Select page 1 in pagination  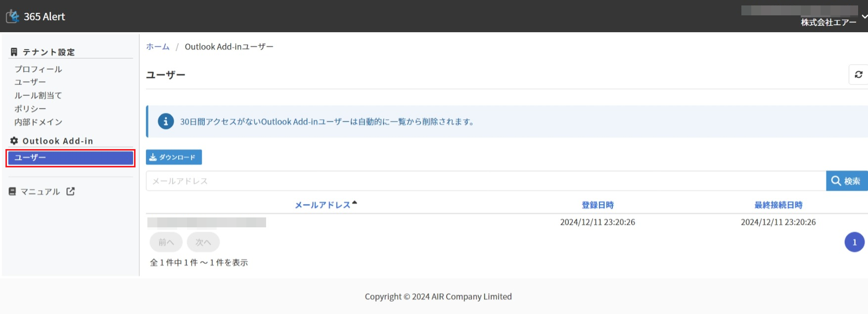tap(854, 242)
